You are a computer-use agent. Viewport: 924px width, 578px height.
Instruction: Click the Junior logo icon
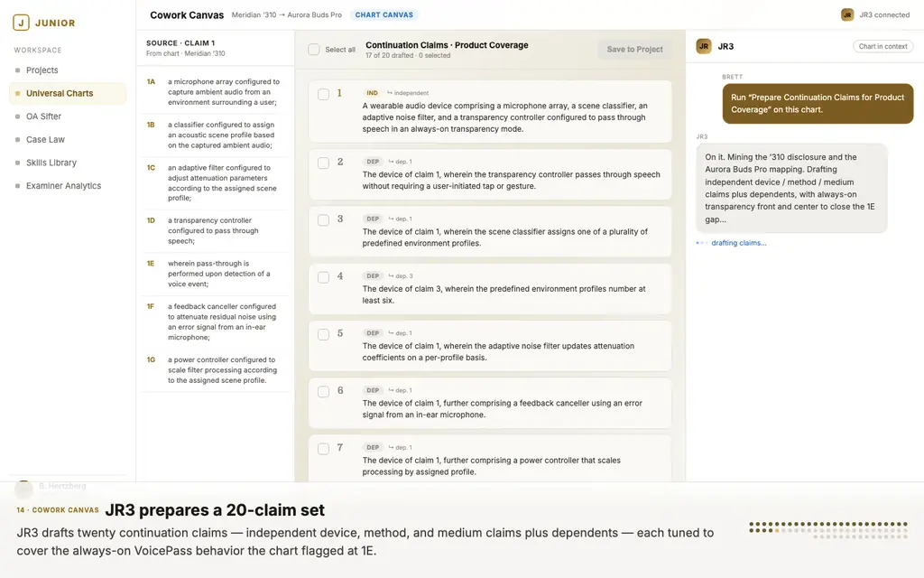(22, 23)
